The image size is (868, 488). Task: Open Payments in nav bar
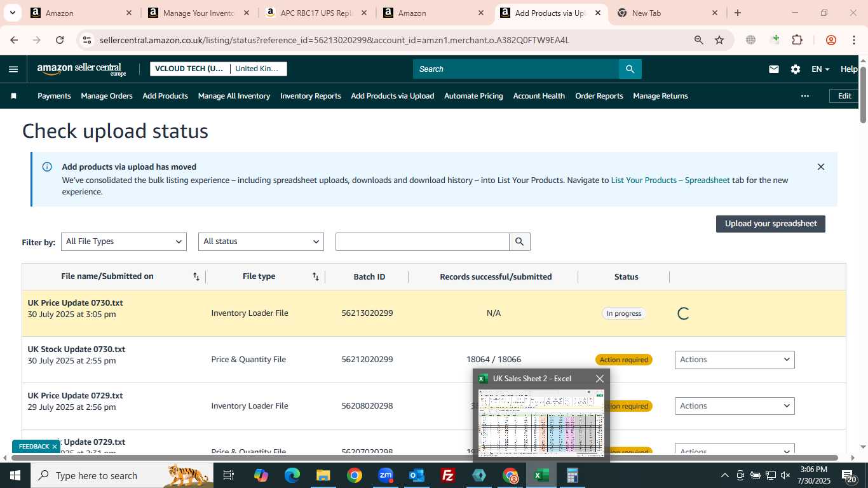(54, 96)
